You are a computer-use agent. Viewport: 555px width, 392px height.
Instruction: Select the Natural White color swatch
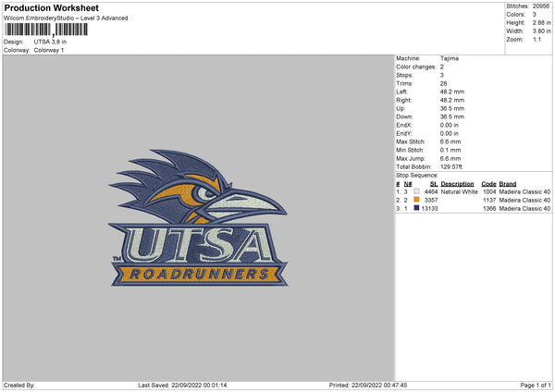tap(417, 191)
